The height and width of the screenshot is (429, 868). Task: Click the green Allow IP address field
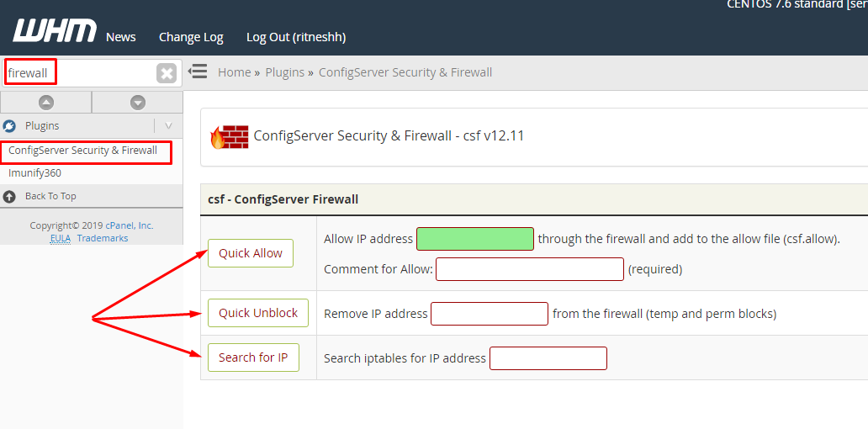pos(475,239)
